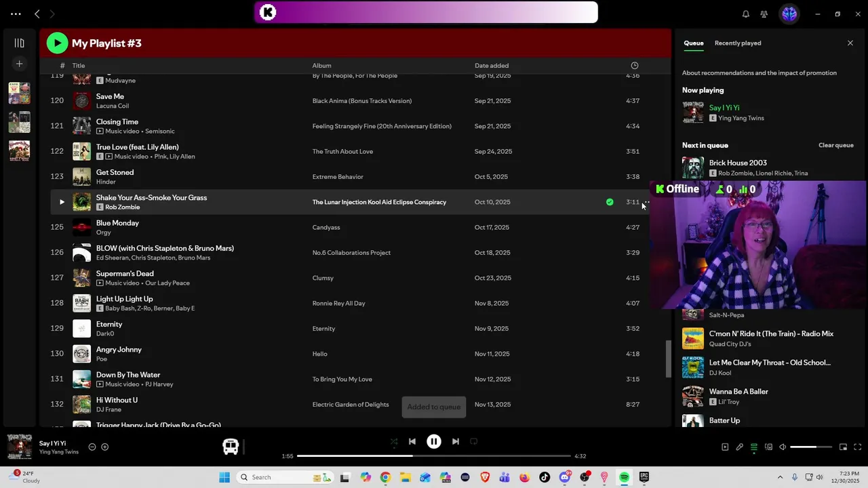The width and height of the screenshot is (868, 488).
Task: Select the Save Me track title
Action: tap(110, 96)
